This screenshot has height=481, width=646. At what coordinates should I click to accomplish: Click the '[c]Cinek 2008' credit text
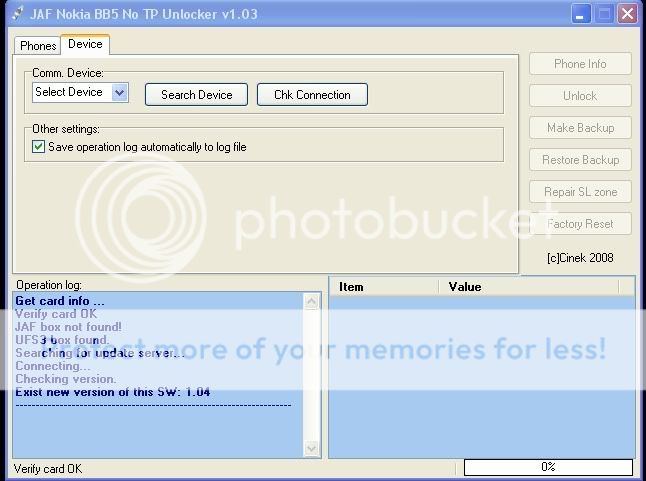(580, 258)
